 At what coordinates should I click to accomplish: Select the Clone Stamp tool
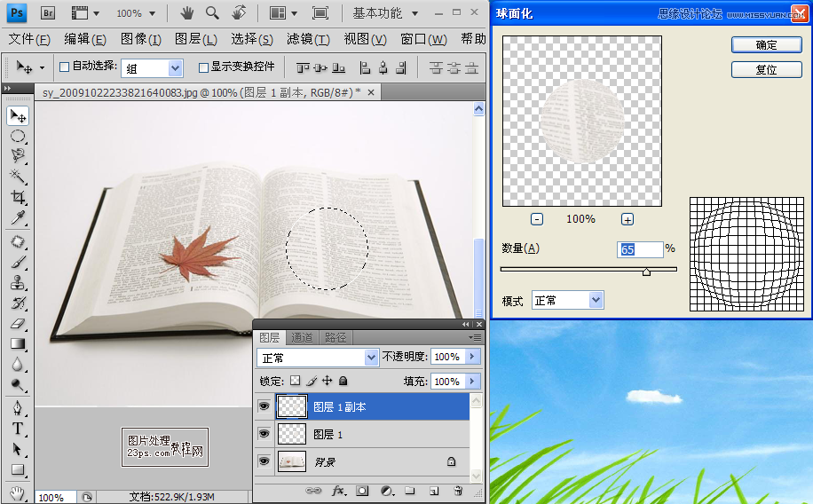18,282
